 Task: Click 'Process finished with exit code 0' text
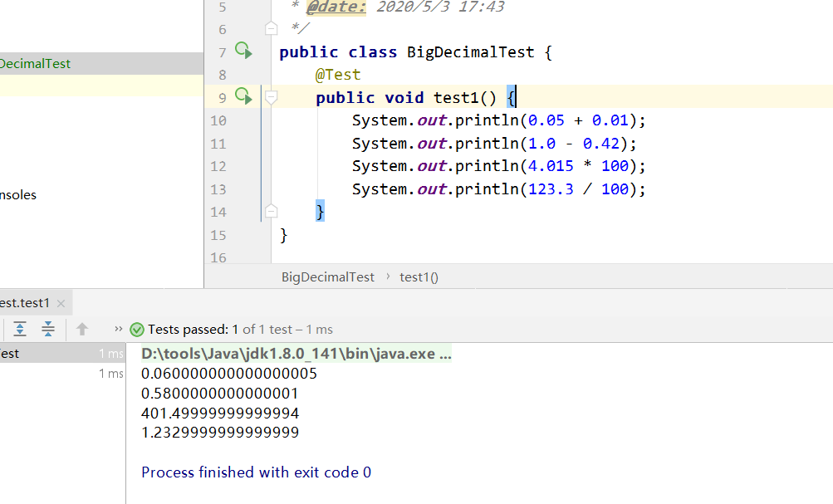pos(256,472)
